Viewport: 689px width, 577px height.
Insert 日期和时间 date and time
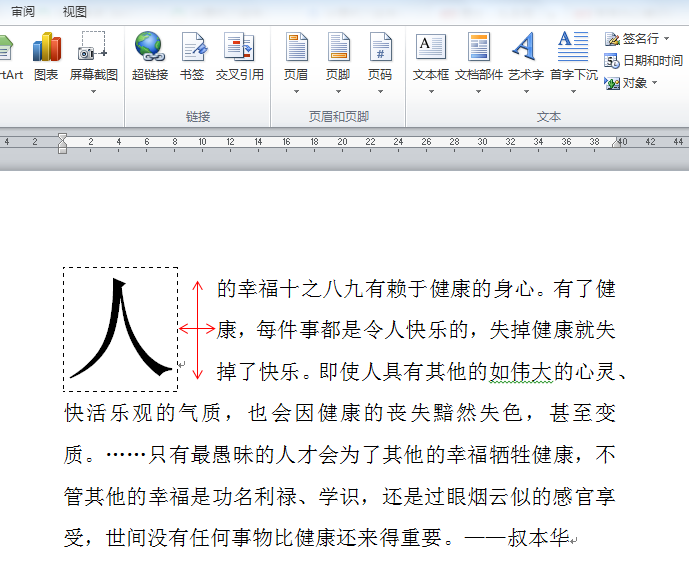(643, 61)
